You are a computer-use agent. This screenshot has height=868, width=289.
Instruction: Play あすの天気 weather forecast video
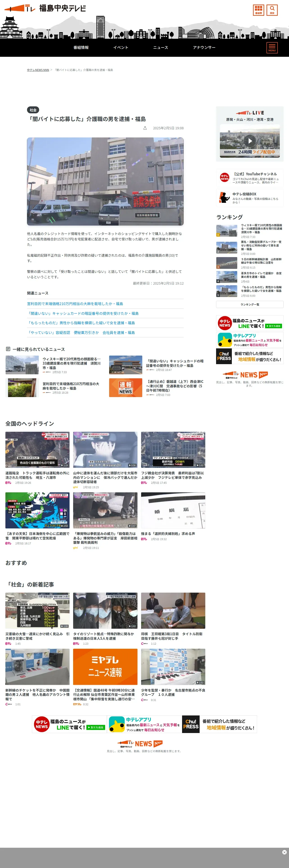(37, 510)
